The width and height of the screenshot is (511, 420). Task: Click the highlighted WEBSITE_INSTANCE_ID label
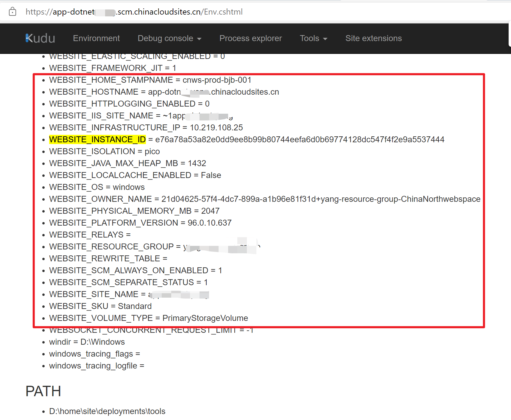coord(97,140)
